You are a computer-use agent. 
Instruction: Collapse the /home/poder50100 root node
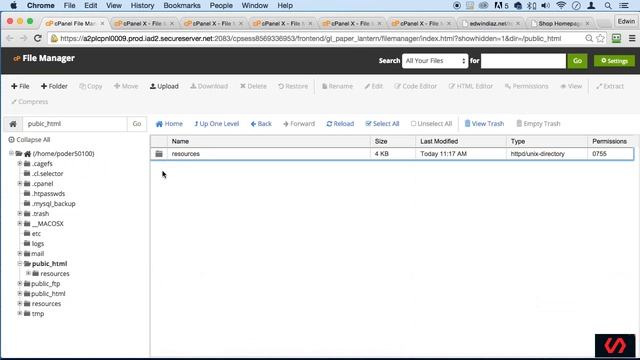coord(11,153)
